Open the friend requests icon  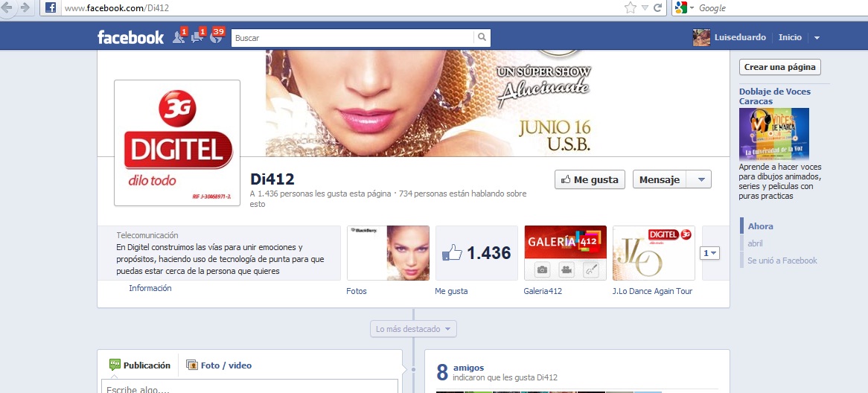178,37
